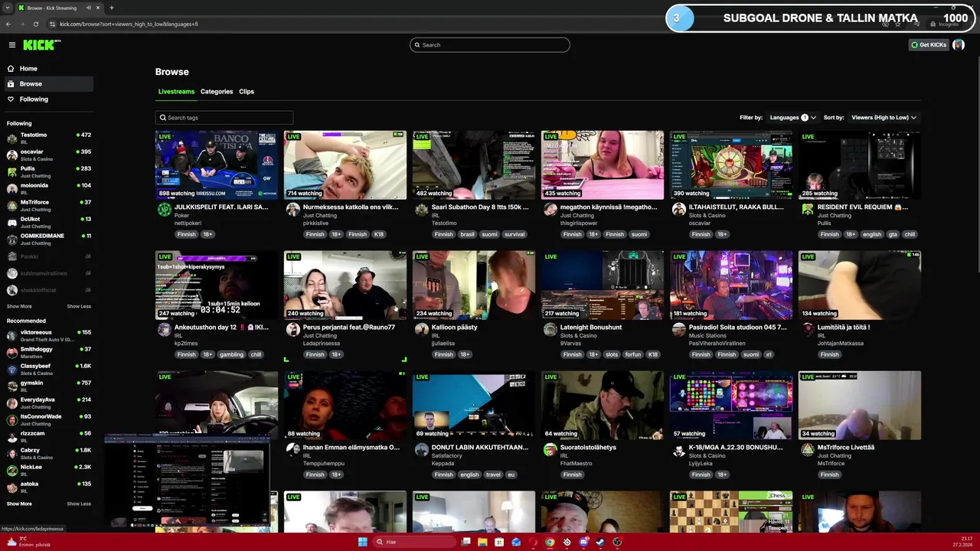
Task: Open the hamburger sidebar menu
Action: tap(12, 45)
